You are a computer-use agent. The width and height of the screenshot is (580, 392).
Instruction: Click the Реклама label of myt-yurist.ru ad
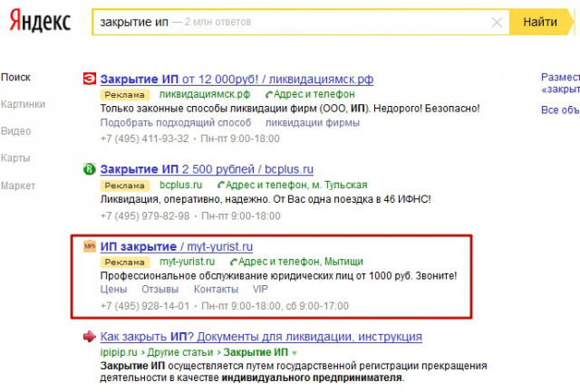click(125, 263)
